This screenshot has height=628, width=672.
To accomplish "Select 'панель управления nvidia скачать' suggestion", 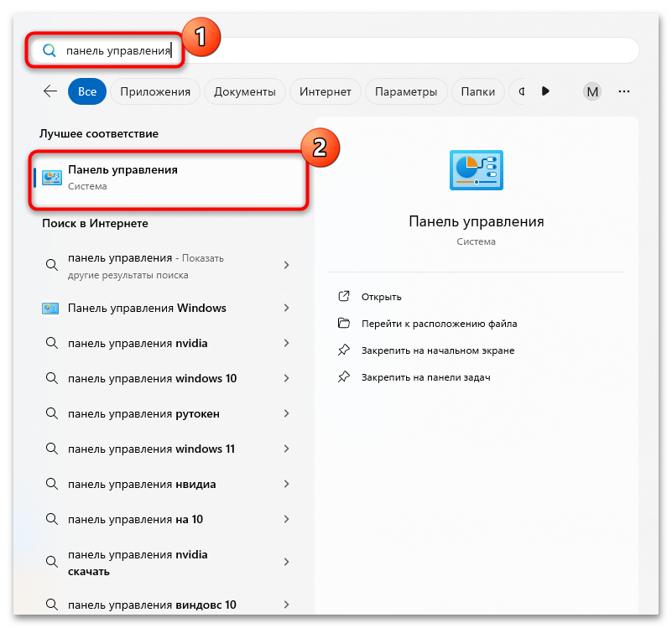I will 167,563.
